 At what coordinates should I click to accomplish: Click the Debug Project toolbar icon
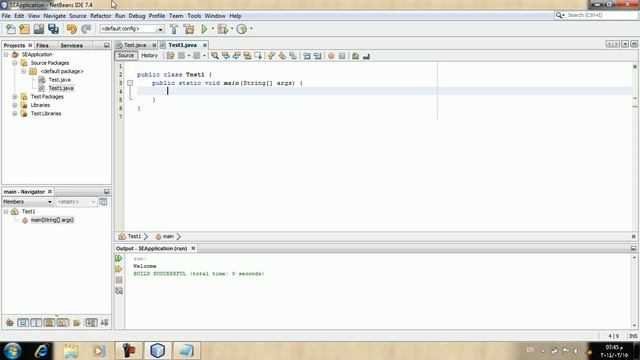point(222,29)
